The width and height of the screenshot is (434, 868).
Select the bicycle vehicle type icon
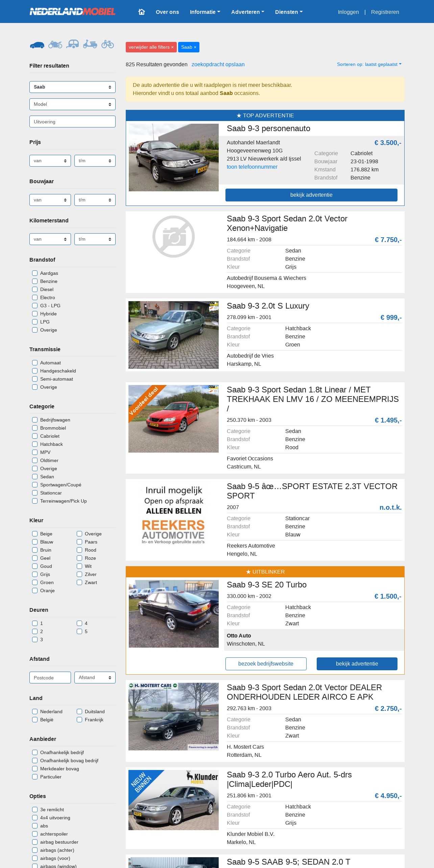[108, 44]
